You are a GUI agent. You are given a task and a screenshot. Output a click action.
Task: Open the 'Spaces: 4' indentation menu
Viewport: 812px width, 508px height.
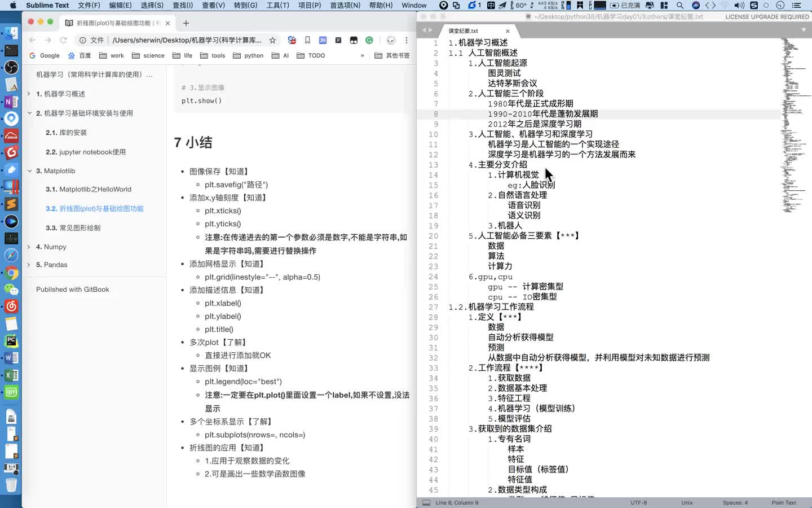click(x=735, y=502)
